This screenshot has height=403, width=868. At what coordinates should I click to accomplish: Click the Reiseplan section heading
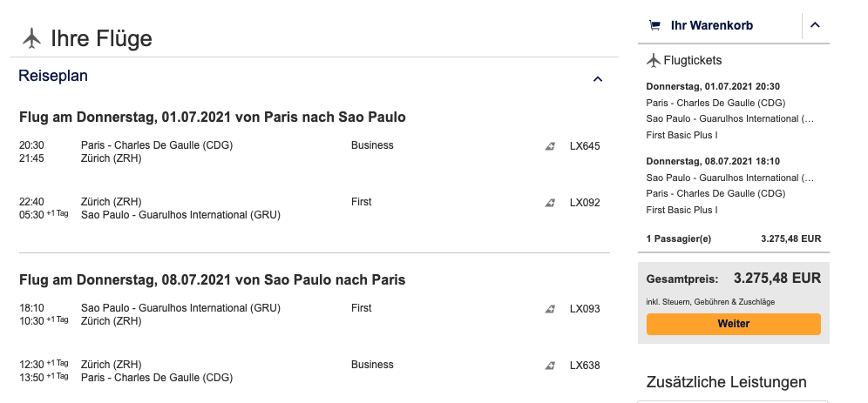[x=53, y=77]
